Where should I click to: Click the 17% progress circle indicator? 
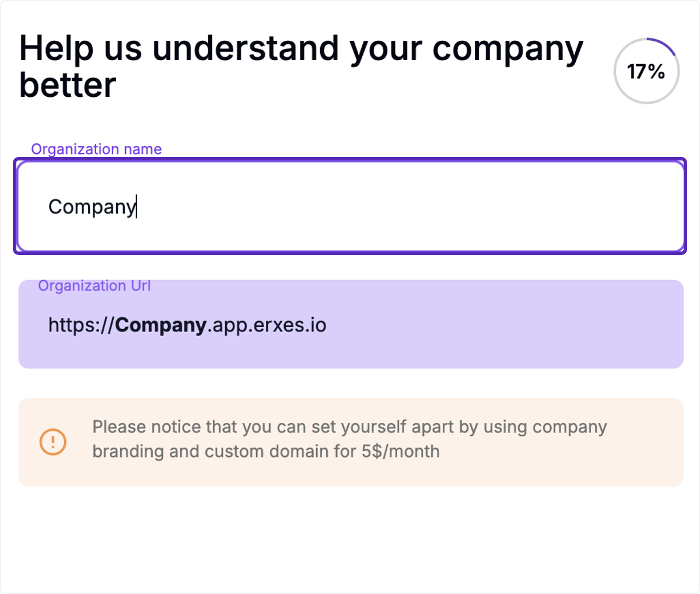click(646, 71)
